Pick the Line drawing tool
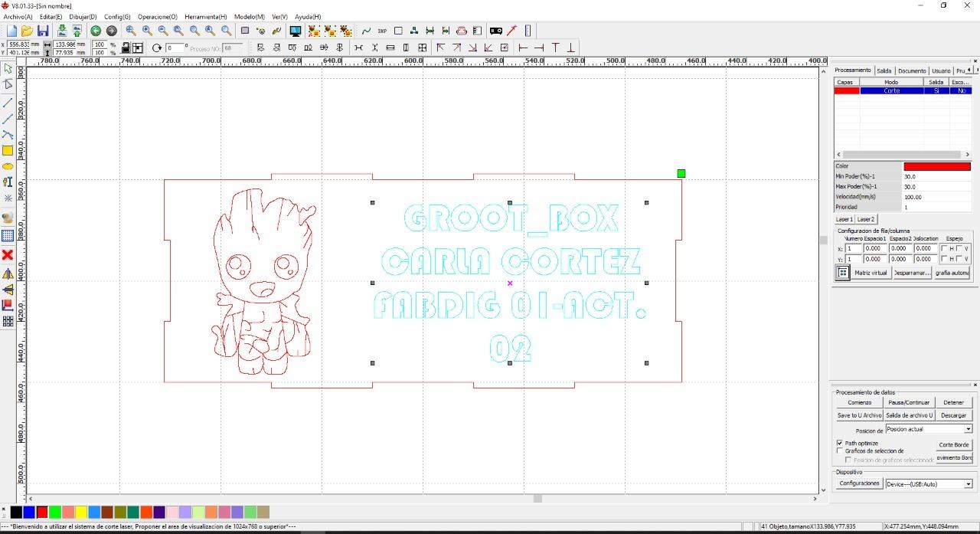 click(8, 102)
